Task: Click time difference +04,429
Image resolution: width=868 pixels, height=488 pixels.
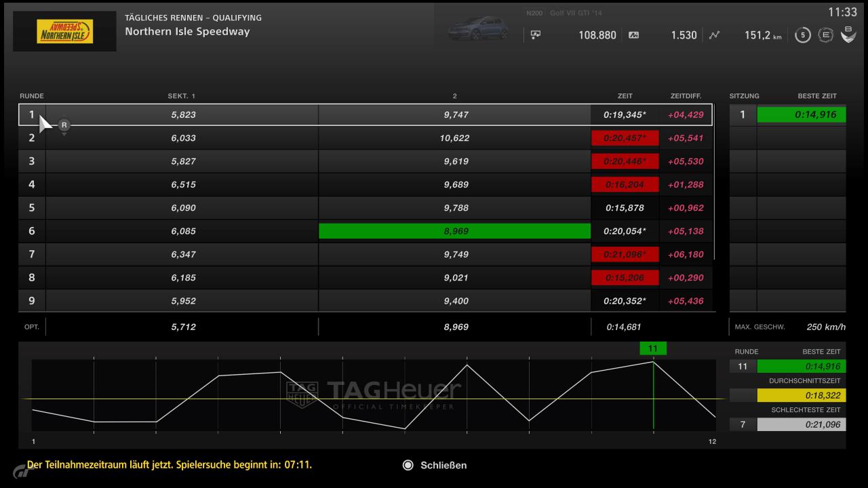Action: pos(686,115)
